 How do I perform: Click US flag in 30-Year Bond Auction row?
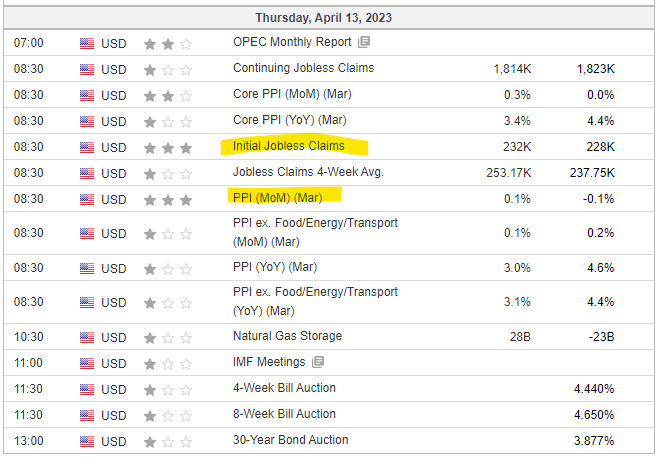click(x=87, y=441)
